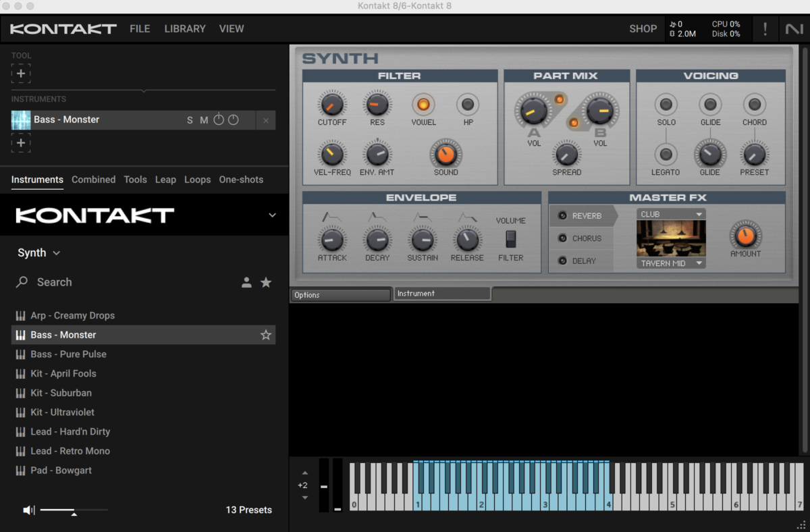Viewport: 810px width, 532px height.
Task: Solo the Bass - Monster instrument
Action: point(190,120)
